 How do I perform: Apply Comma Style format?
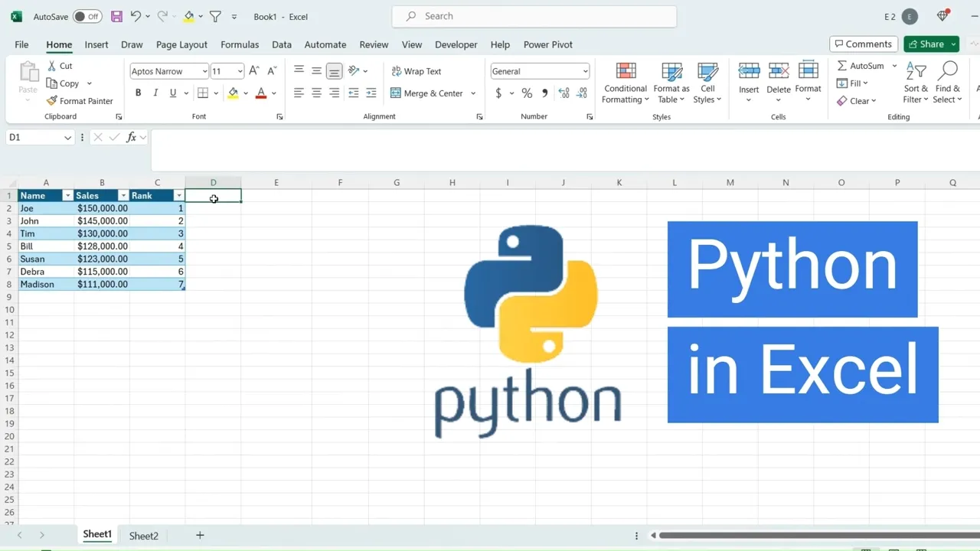pos(544,93)
